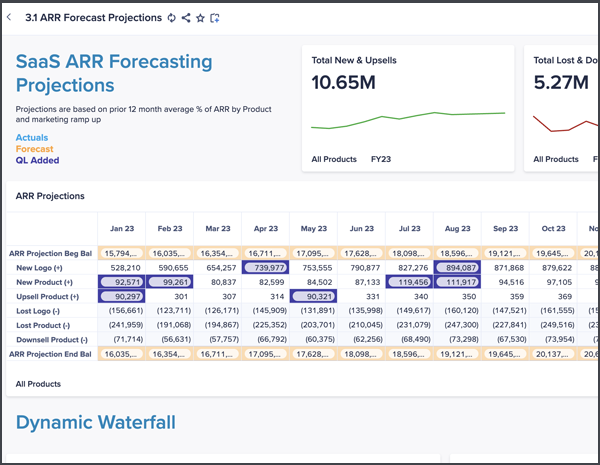Click highlighted Upsell Product cell 90,297
This screenshot has height=465, width=600.
122,297
